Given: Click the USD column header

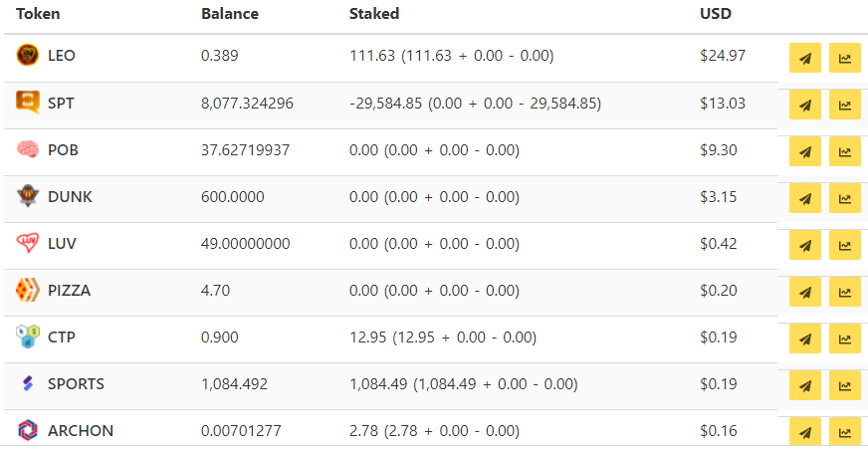Looking at the screenshot, I should click(x=716, y=13).
